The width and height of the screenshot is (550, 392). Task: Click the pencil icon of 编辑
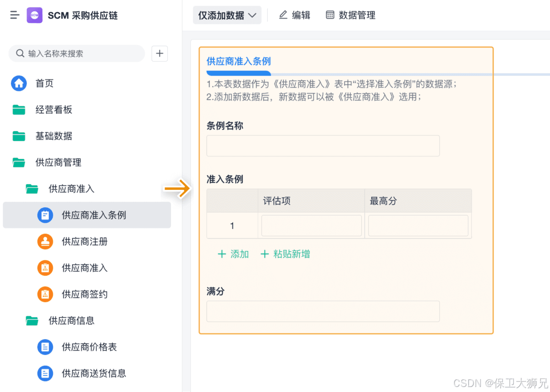pos(283,15)
